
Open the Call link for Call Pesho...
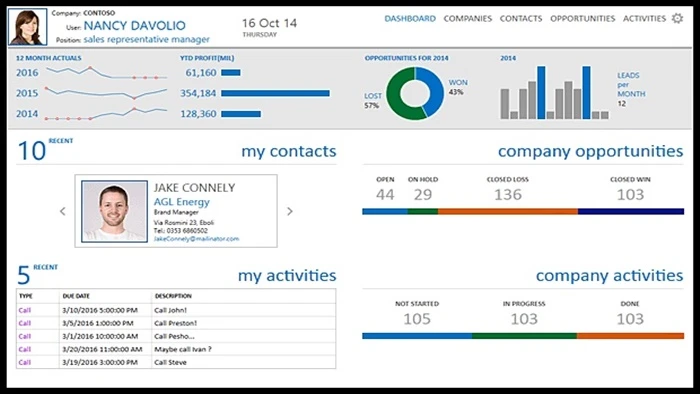(x=25, y=336)
